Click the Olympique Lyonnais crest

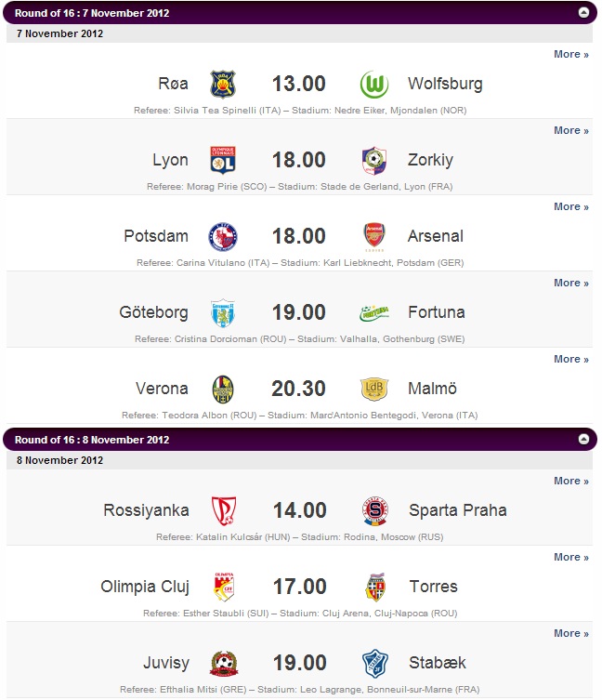tap(223, 160)
